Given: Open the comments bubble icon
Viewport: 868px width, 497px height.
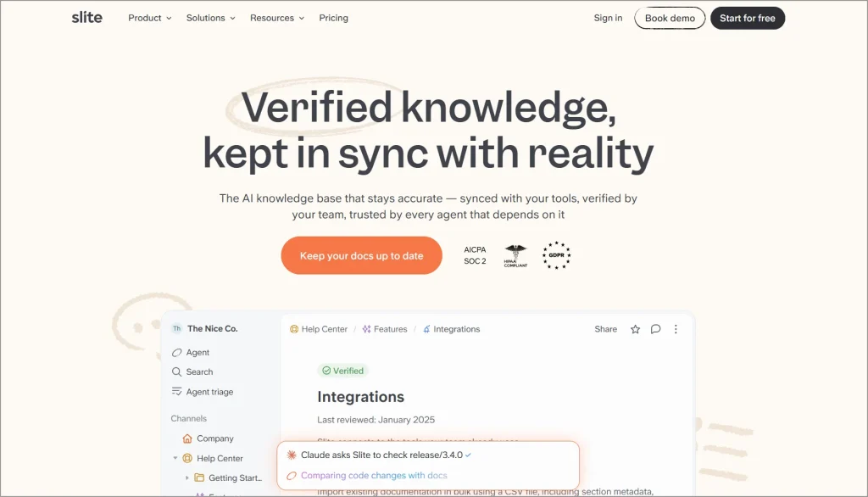Looking at the screenshot, I should 655,329.
